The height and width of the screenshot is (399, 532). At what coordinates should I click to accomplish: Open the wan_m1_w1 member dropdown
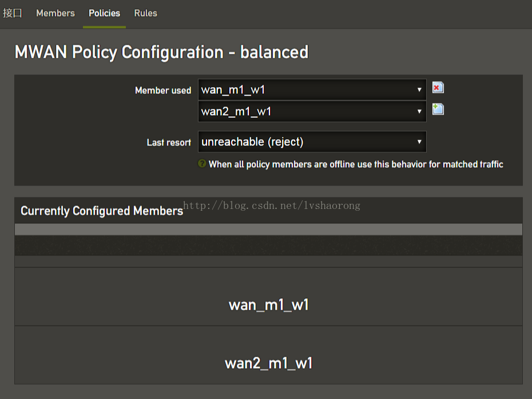point(312,90)
